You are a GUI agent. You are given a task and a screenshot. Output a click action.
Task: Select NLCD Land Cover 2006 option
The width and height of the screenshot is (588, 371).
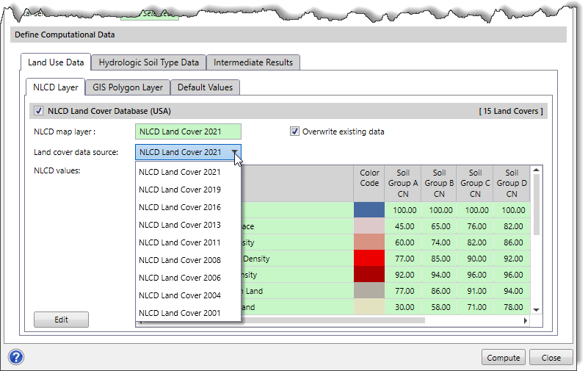(x=188, y=278)
